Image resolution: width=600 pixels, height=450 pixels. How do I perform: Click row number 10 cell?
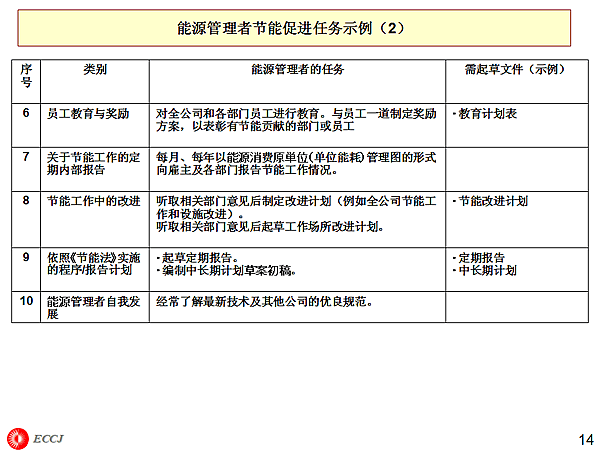point(26,307)
